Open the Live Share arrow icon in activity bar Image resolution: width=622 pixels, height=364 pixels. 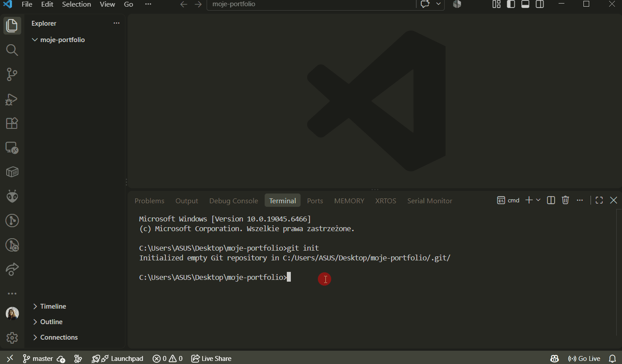(12, 269)
